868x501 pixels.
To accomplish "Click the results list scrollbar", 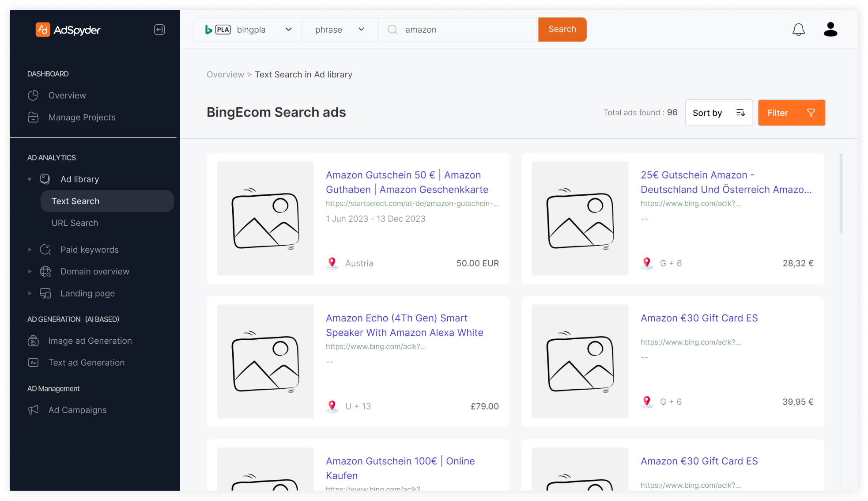I will (x=841, y=194).
